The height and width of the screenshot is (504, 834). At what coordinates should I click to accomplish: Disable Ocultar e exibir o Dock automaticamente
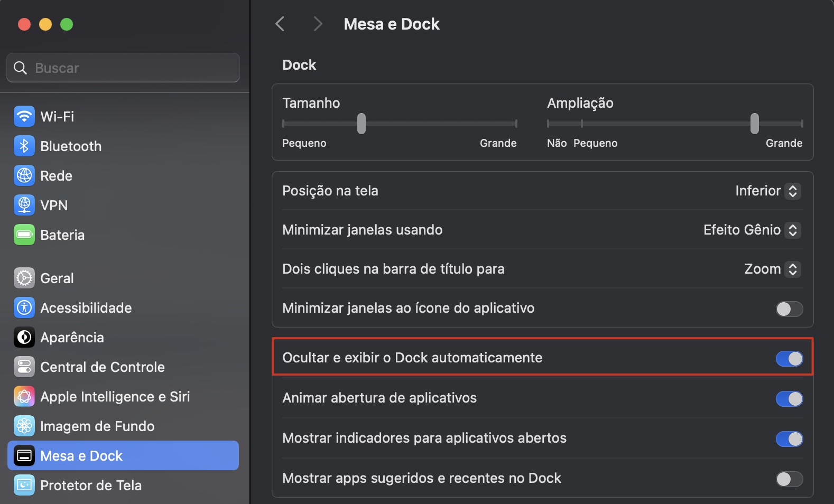click(789, 359)
